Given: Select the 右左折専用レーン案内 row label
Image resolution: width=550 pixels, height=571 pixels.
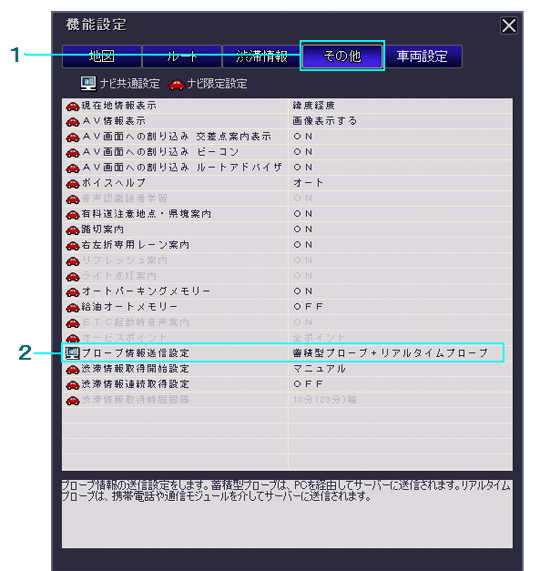Looking at the screenshot, I should 135,245.
